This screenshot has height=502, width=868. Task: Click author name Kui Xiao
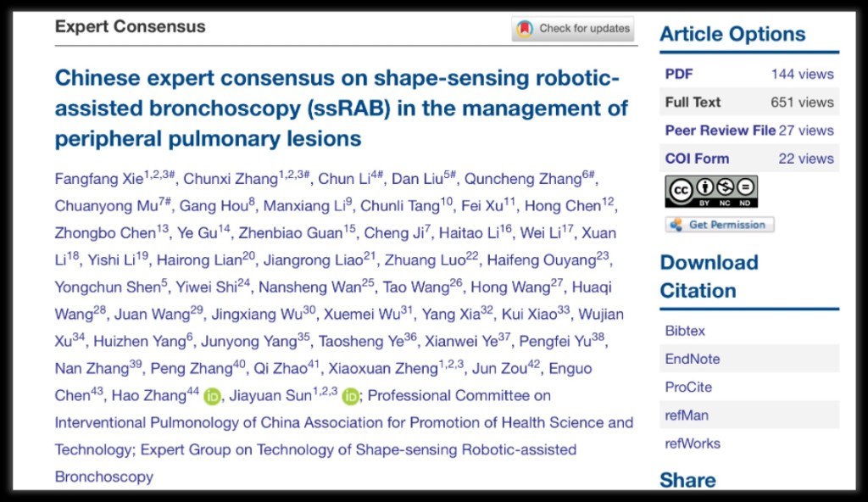[x=529, y=315]
